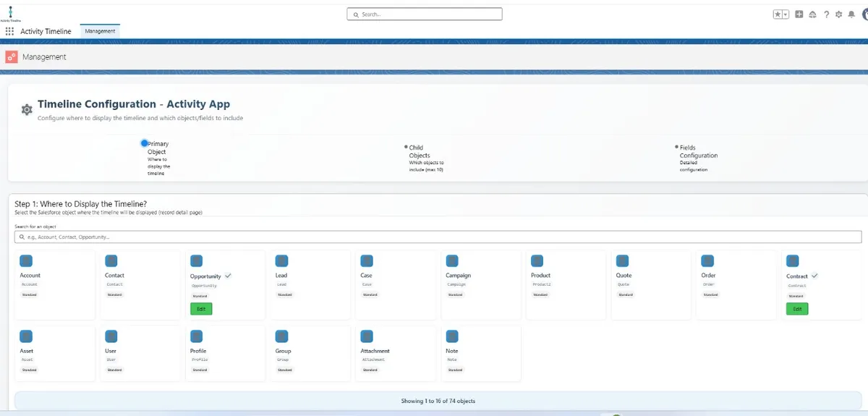Image resolution: width=868 pixels, height=416 pixels.
Task: Click the Management page header icon
Action: [x=11, y=57]
